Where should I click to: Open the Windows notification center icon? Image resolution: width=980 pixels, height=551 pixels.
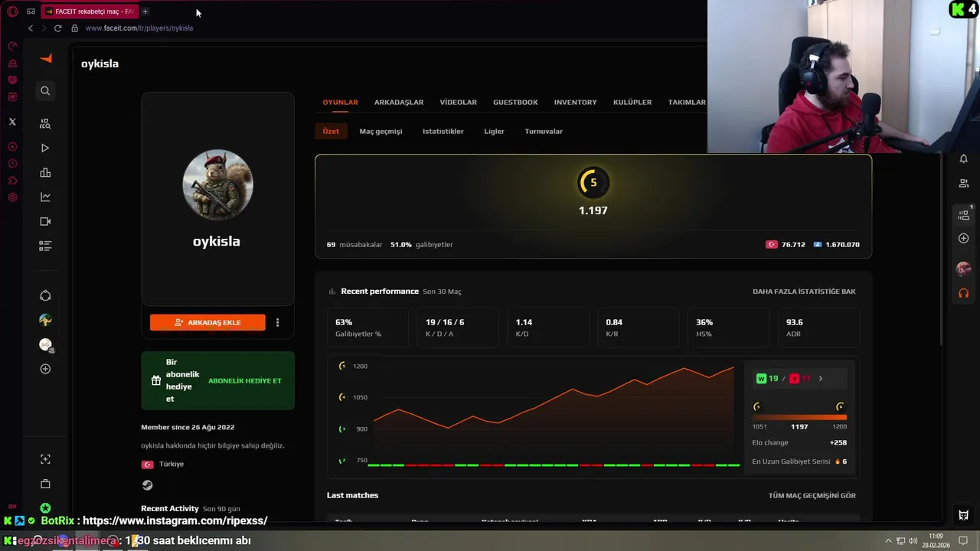coord(963,541)
